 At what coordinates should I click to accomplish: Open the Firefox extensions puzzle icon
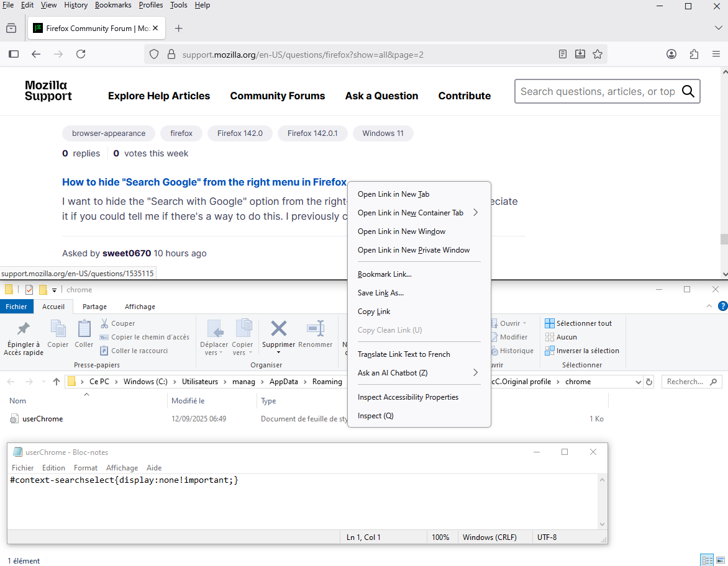click(x=694, y=54)
